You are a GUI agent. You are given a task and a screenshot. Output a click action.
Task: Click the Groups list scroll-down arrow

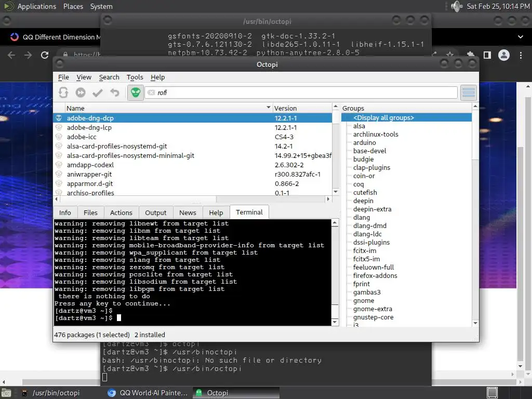pos(475,323)
